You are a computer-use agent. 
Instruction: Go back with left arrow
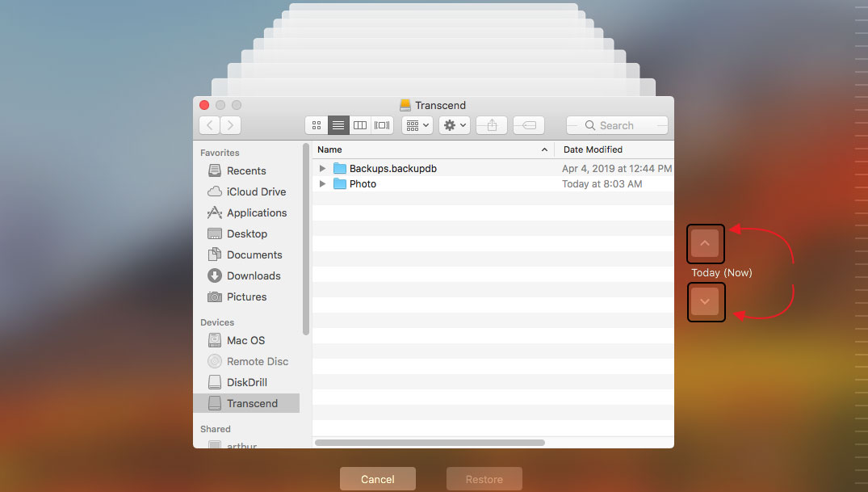coord(210,125)
